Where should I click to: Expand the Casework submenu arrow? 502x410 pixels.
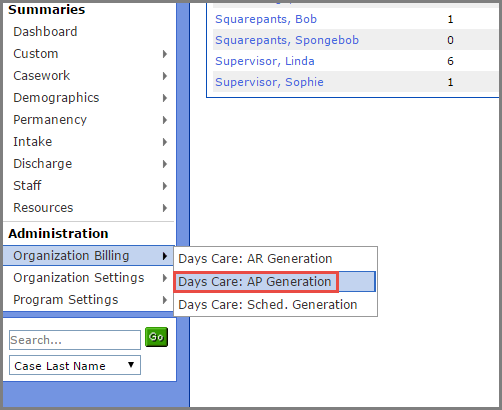click(165, 76)
